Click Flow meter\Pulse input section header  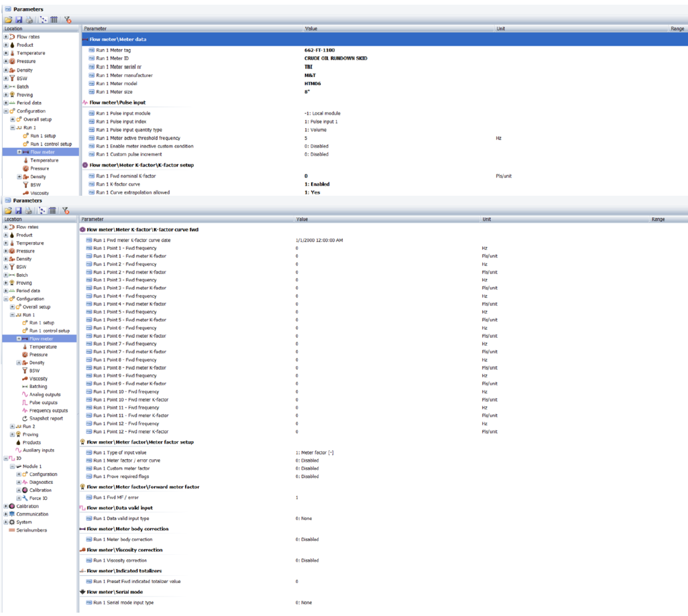pos(117,103)
